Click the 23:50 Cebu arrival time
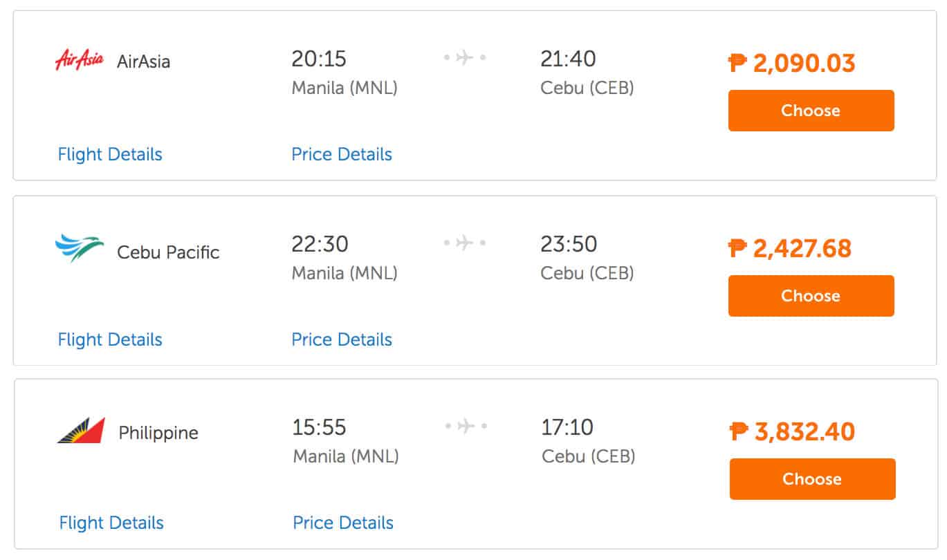947x560 pixels. (569, 244)
